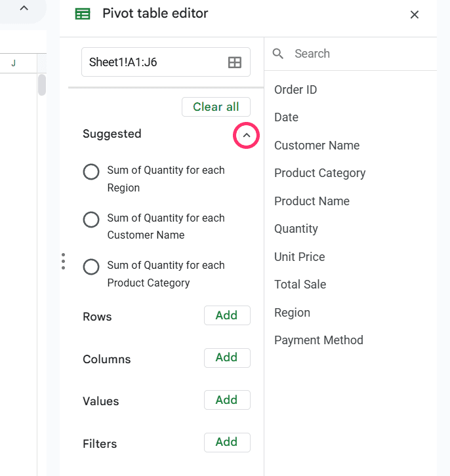Click the green pivot table editor icon
Image resolution: width=450 pixels, height=476 pixels.
click(x=82, y=14)
